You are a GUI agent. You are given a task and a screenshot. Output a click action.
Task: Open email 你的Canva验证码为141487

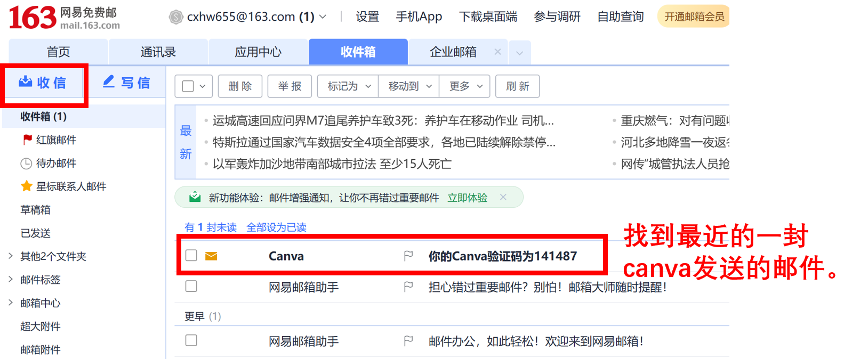pos(503,256)
